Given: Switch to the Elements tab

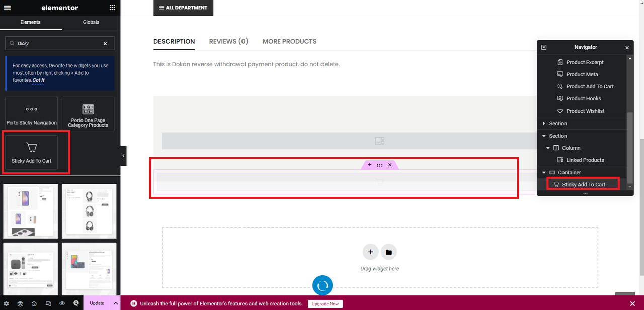Looking at the screenshot, I should click(x=31, y=22).
